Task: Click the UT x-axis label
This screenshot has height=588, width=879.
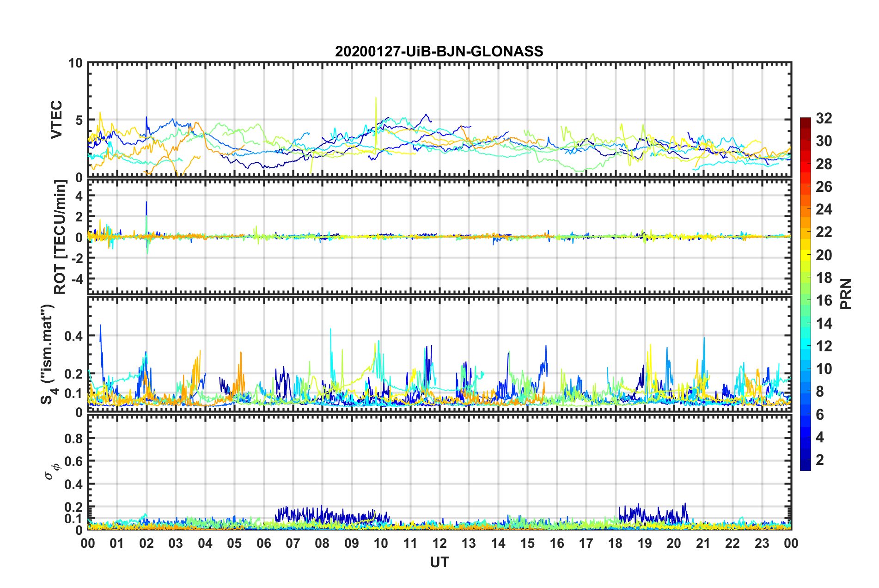Action: 439,562
